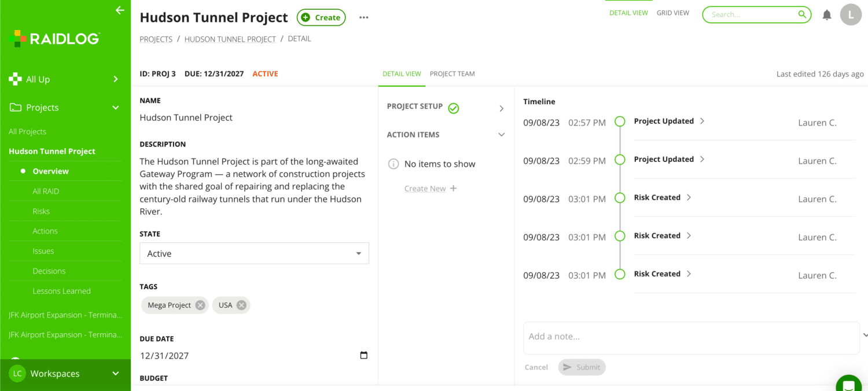Viewport: 868px width, 391px height.
Task: Click the plus icon next to Create New
Action: 453,189
